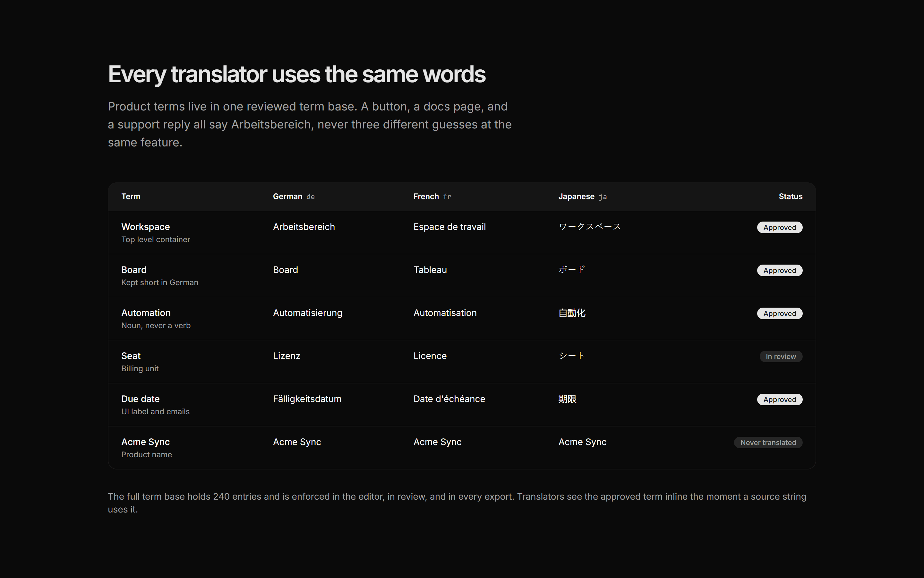Click the 'Top level container' note
This screenshot has width=924, height=578.
coord(155,240)
